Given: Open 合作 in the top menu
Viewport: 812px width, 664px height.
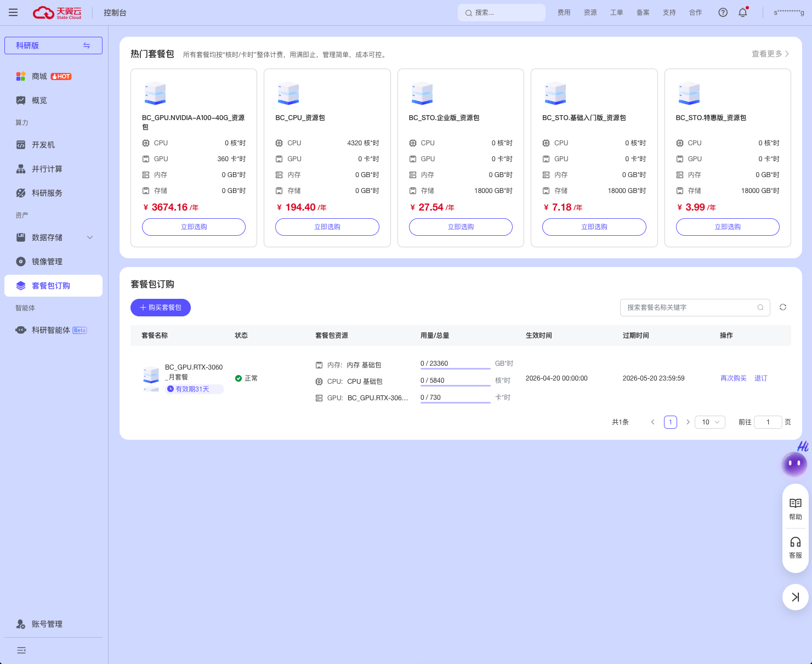Looking at the screenshot, I should (696, 13).
